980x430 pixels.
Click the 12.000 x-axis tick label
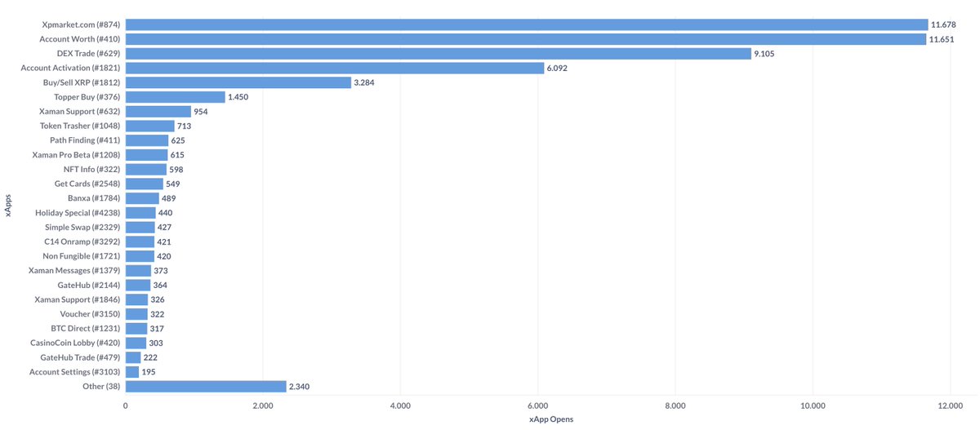(951, 406)
